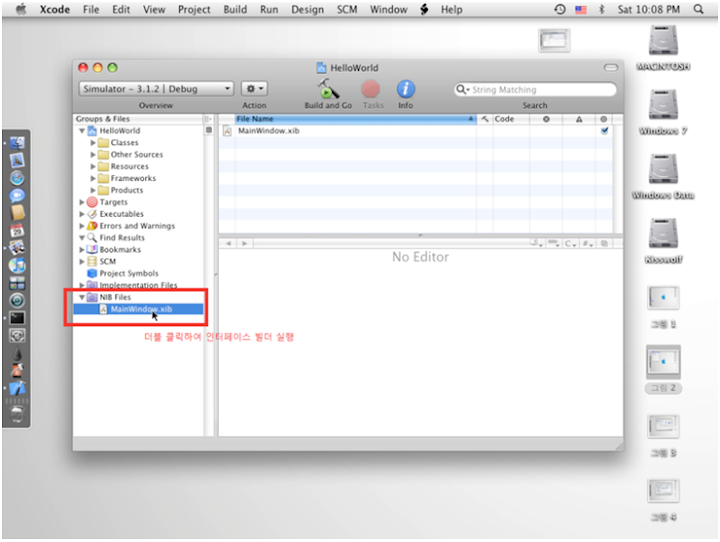Select the Project Symbols cube icon
This screenshot has height=542, width=720.
(92, 273)
